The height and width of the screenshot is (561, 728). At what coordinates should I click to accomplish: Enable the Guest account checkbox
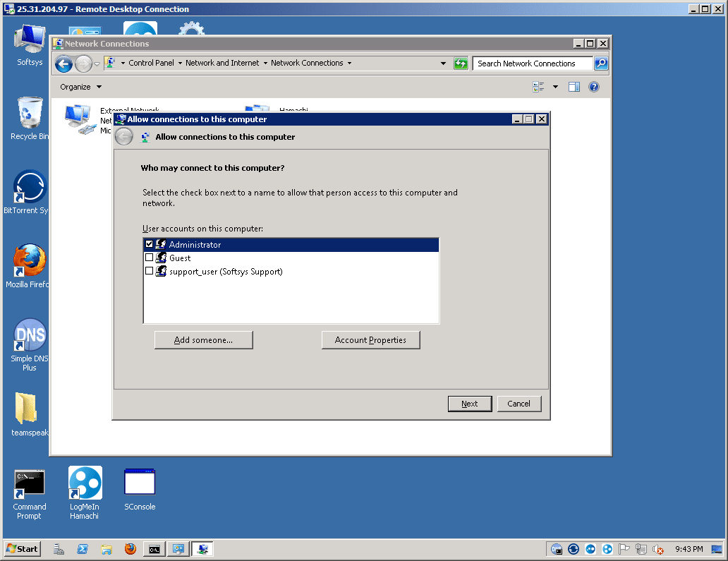point(149,258)
